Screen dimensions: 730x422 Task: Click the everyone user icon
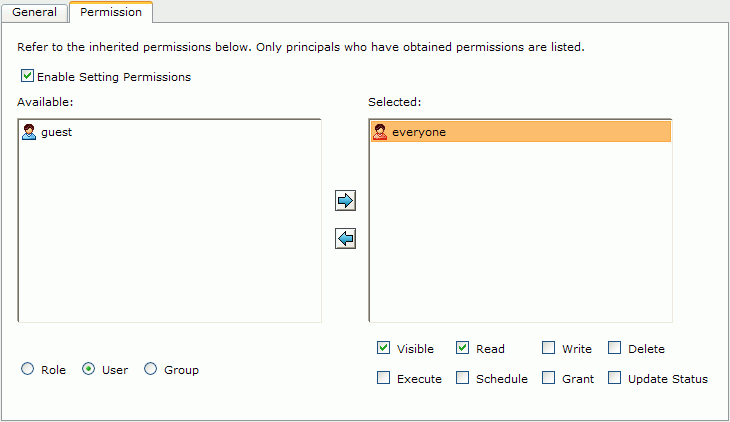coord(380,132)
